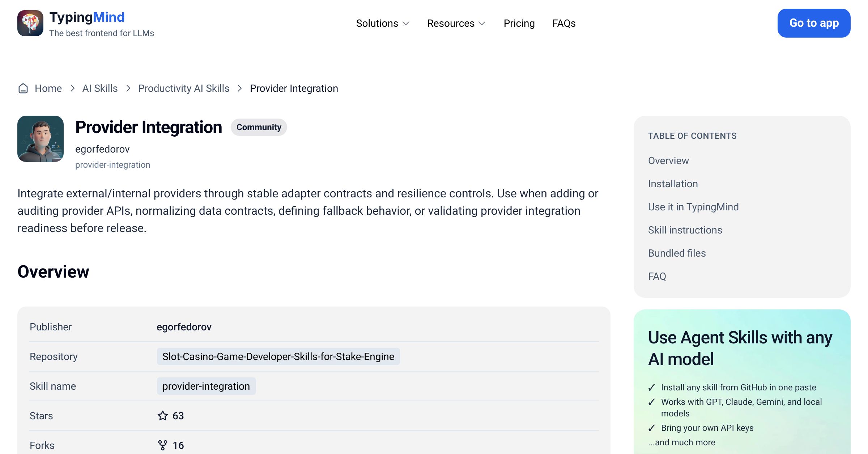This screenshot has width=868, height=454.
Task: Jump to FAQ in table of contents
Action: 657,276
